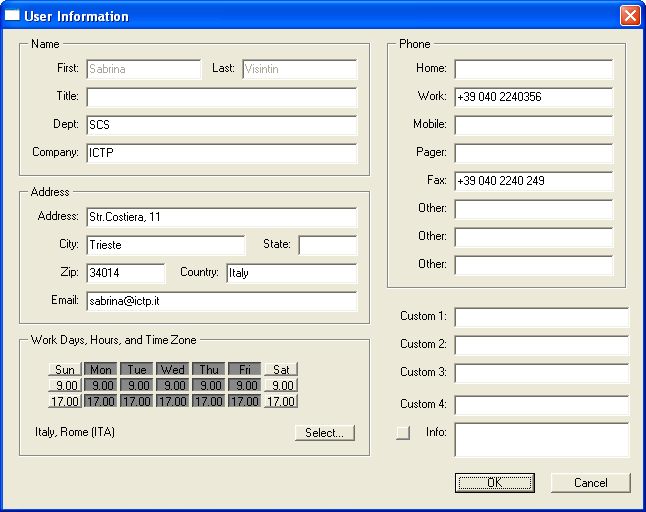Open time zone Select... button

(324, 433)
